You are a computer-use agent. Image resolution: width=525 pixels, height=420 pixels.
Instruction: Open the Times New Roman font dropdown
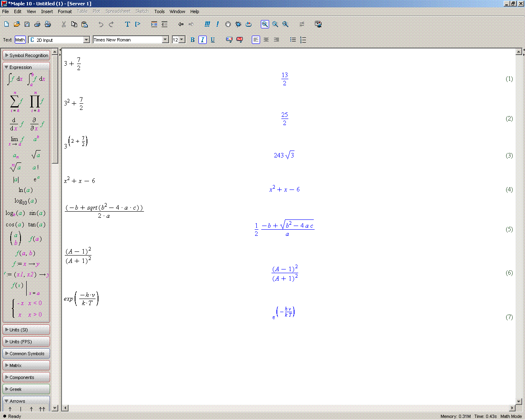165,40
